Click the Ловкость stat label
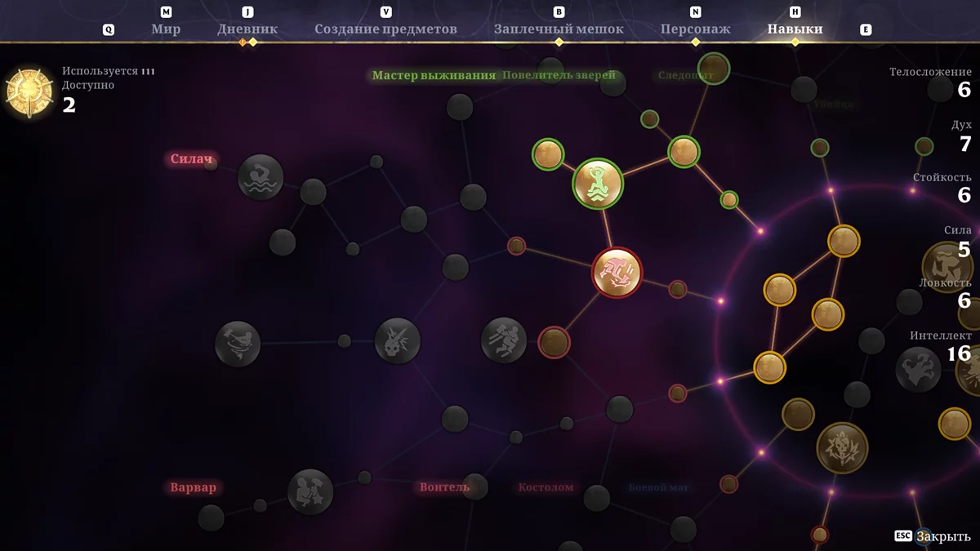This screenshot has width=980, height=551. point(945,282)
